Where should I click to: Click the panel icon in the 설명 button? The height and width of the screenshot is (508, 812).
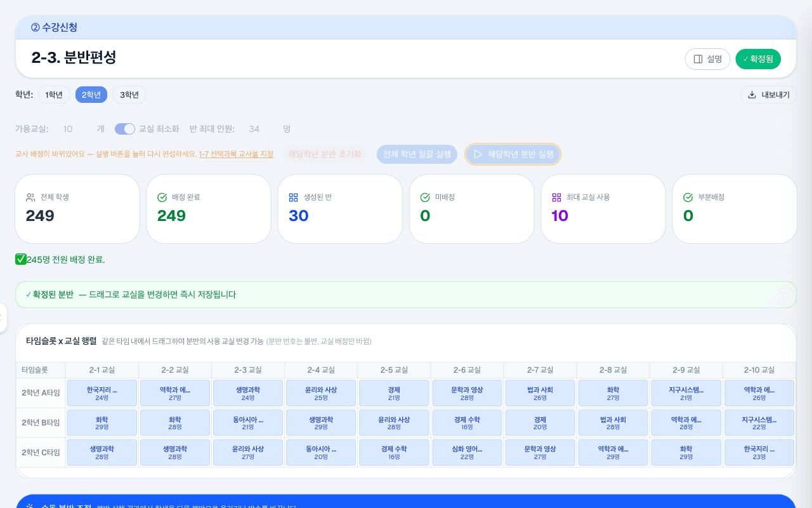pyautogui.click(x=698, y=59)
